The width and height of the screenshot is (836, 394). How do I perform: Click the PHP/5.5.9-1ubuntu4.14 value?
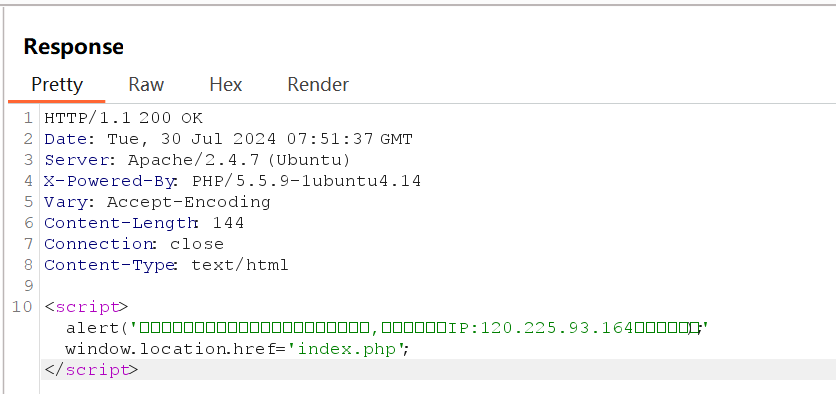[x=307, y=181]
